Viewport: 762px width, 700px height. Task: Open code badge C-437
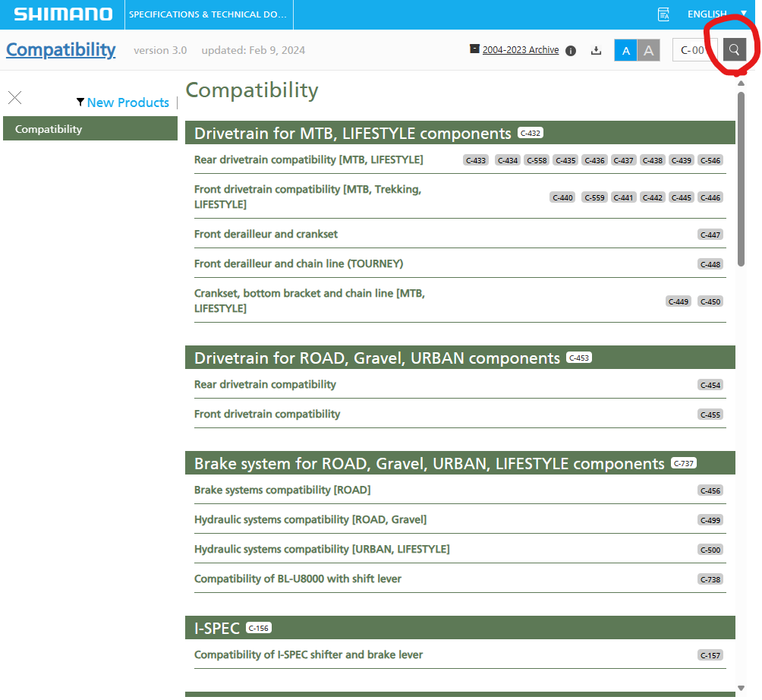click(x=624, y=160)
